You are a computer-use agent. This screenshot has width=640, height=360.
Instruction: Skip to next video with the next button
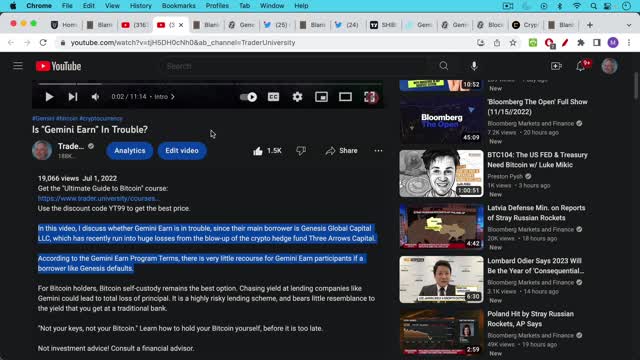73,97
